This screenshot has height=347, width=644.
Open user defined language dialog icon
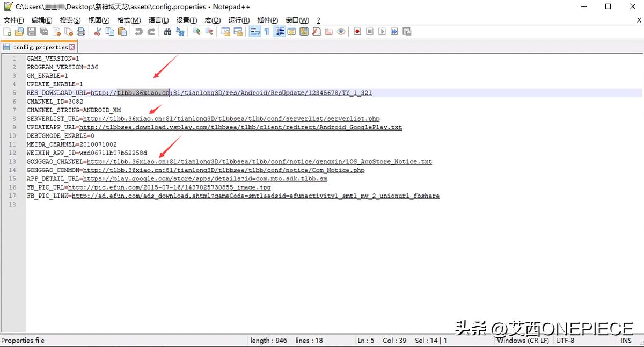point(291,32)
